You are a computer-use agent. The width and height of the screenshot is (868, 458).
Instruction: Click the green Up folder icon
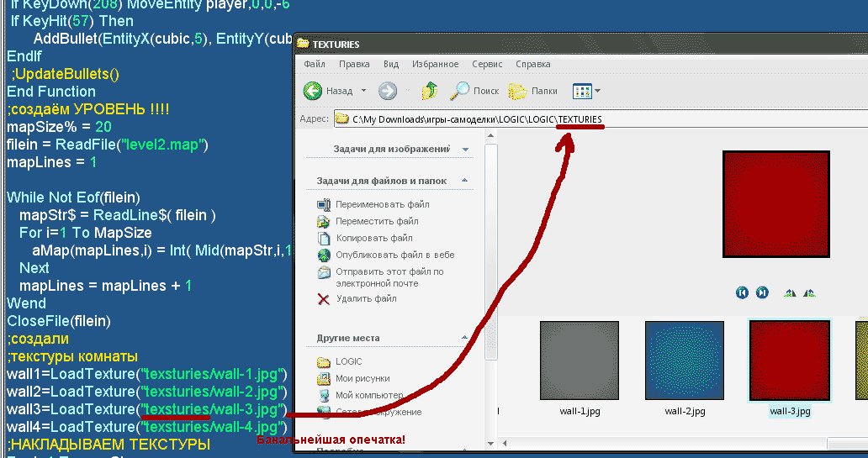tap(429, 91)
